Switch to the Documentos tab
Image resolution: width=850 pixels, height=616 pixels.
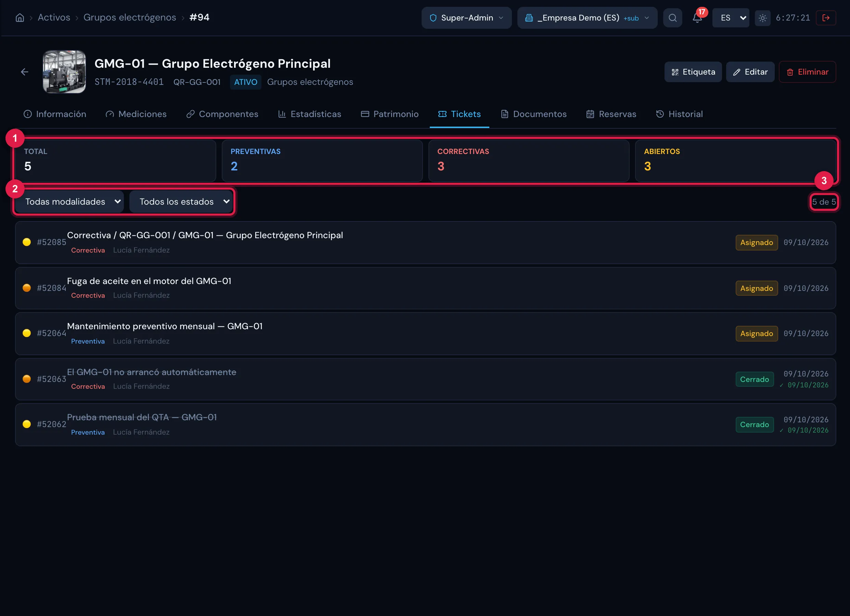tap(534, 114)
